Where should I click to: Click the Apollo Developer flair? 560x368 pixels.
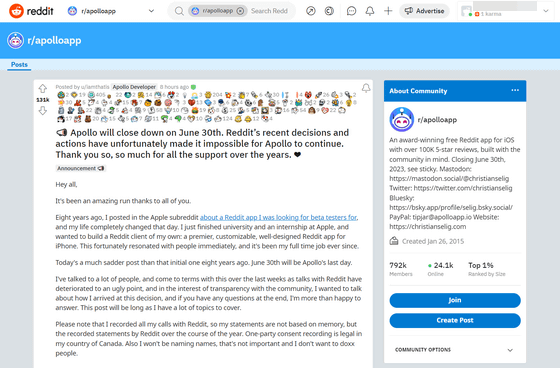[134, 87]
